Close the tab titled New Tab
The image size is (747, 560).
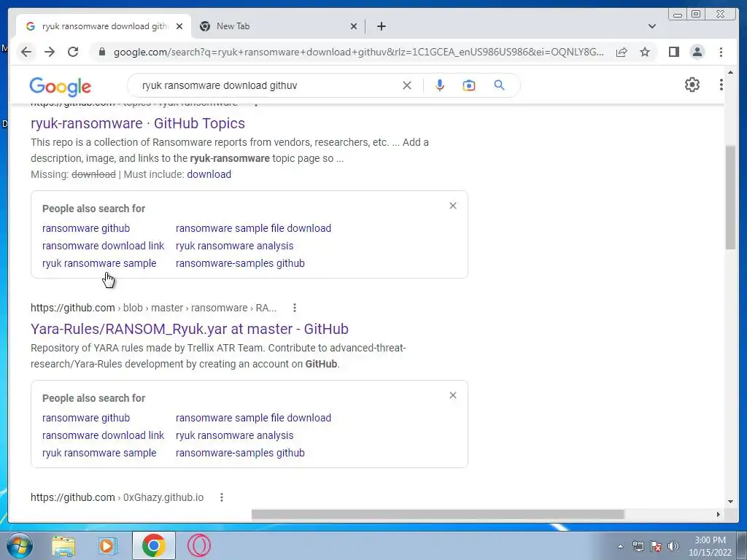coord(354,26)
